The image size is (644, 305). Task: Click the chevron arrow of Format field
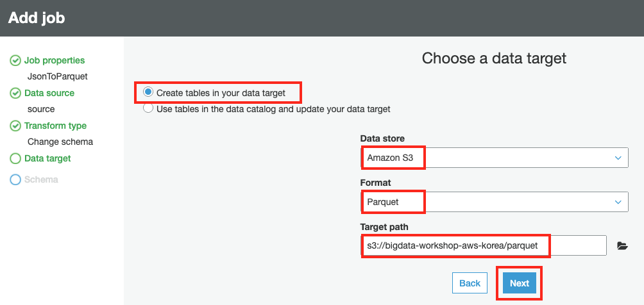(x=618, y=202)
